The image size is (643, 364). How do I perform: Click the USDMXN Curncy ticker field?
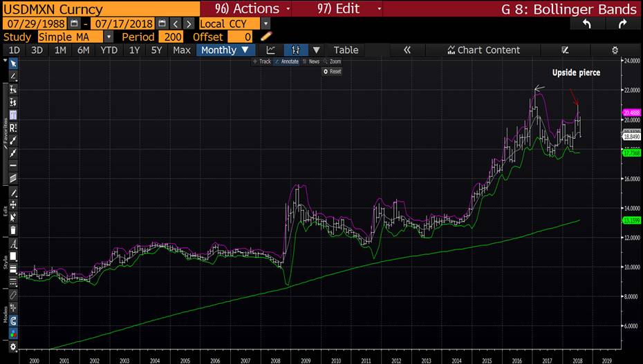coord(101,8)
